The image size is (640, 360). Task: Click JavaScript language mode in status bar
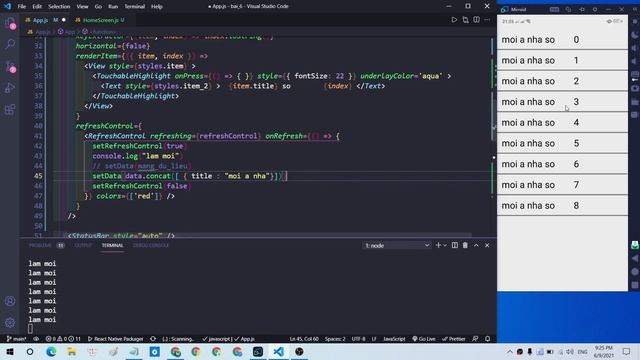pyautogui.click(x=394, y=339)
